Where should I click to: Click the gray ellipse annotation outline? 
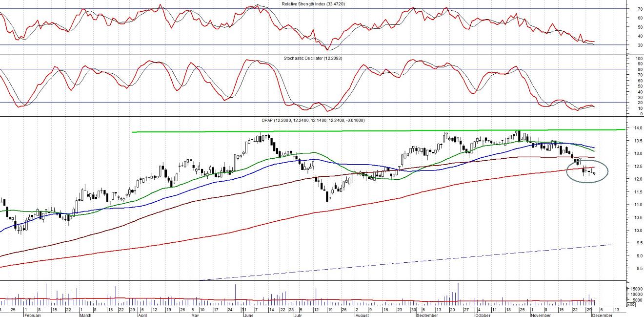click(608, 171)
